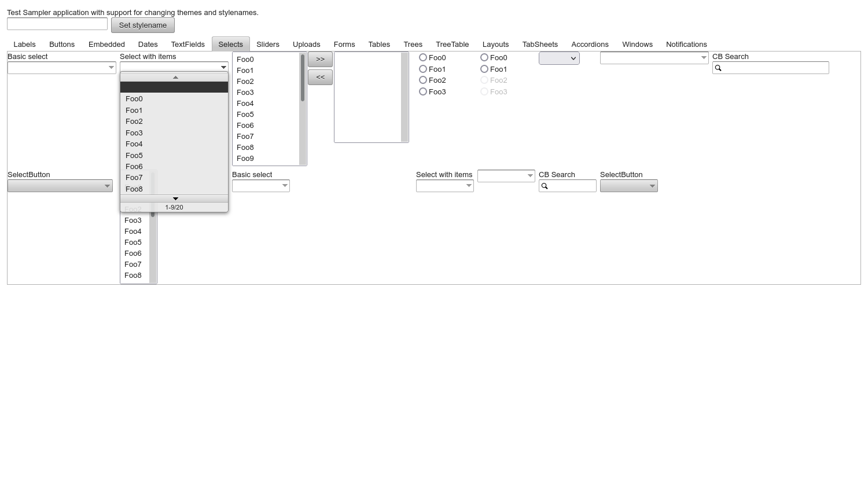
Task: Click the >> move right button
Action: 320,59
